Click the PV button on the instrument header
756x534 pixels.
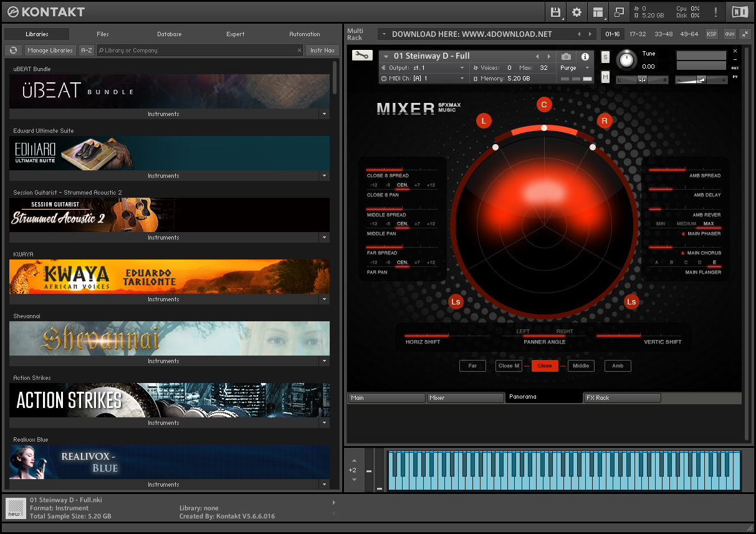(x=735, y=77)
